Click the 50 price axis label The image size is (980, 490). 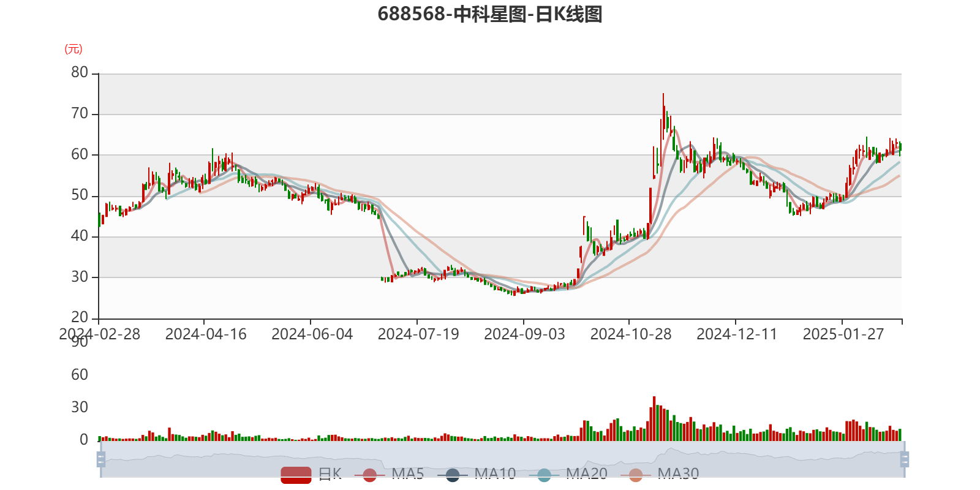tap(80, 195)
